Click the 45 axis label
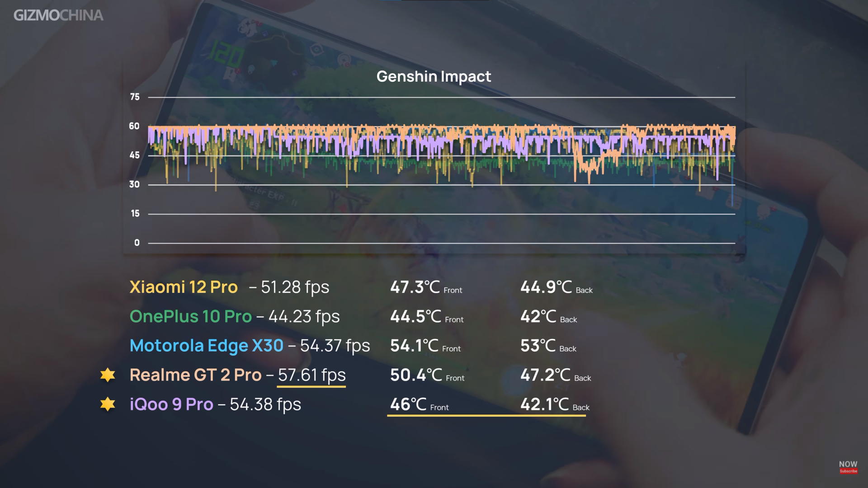This screenshot has width=868, height=488. click(x=135, y=155)
